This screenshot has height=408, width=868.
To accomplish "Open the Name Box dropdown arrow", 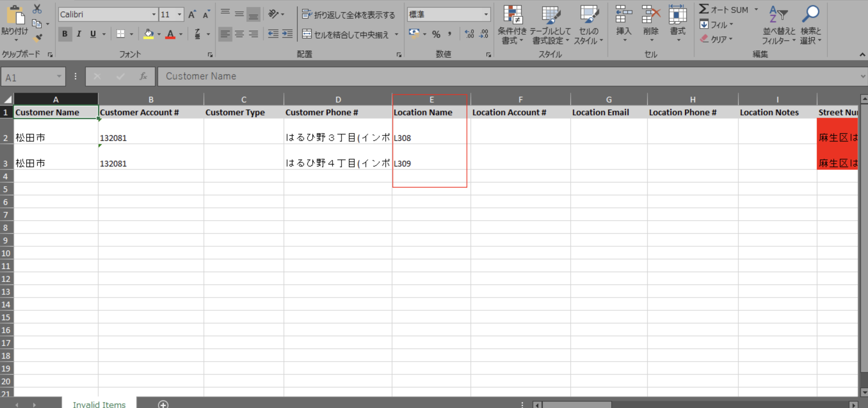I will tap(59, 77).
